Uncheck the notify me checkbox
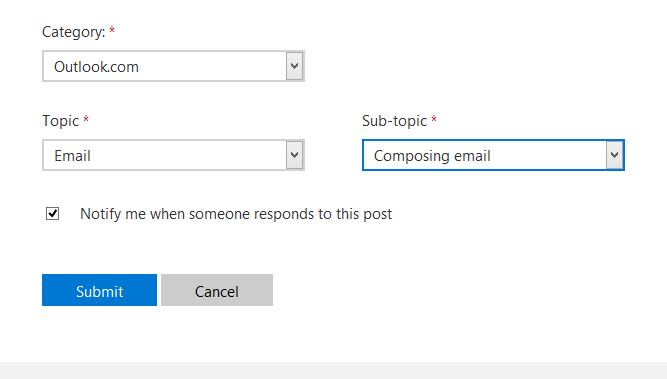 click(52, 214)
